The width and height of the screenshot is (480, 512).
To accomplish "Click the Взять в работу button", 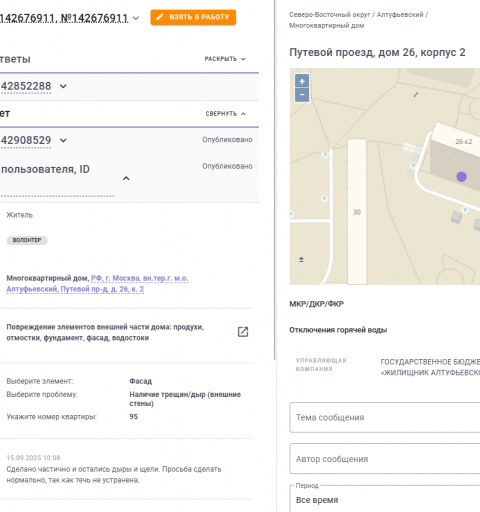I will click(193, 17).
